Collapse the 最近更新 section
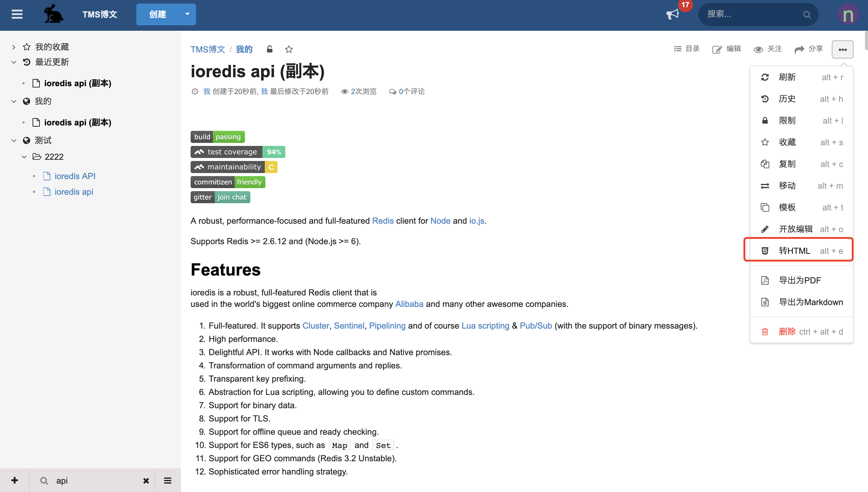The height and width of the screenshot is (492, 868). click(x=14, y=62)
